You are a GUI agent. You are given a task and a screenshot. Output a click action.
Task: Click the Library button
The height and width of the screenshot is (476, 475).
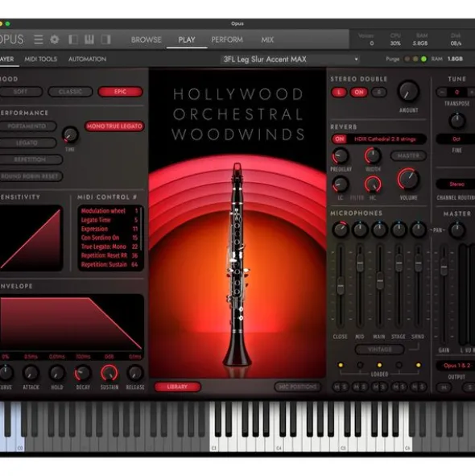[x=178, y=387]
